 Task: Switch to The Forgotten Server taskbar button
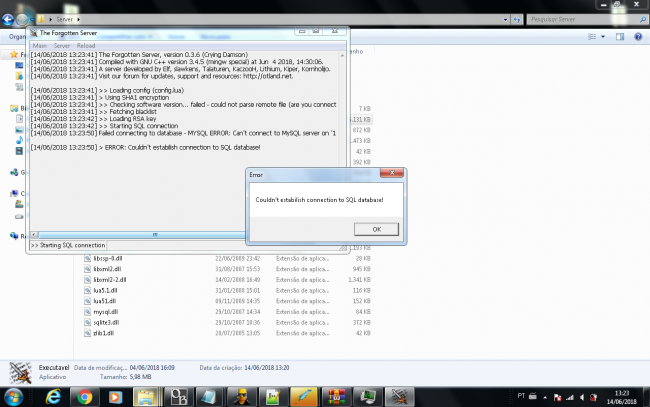point(399,397)
